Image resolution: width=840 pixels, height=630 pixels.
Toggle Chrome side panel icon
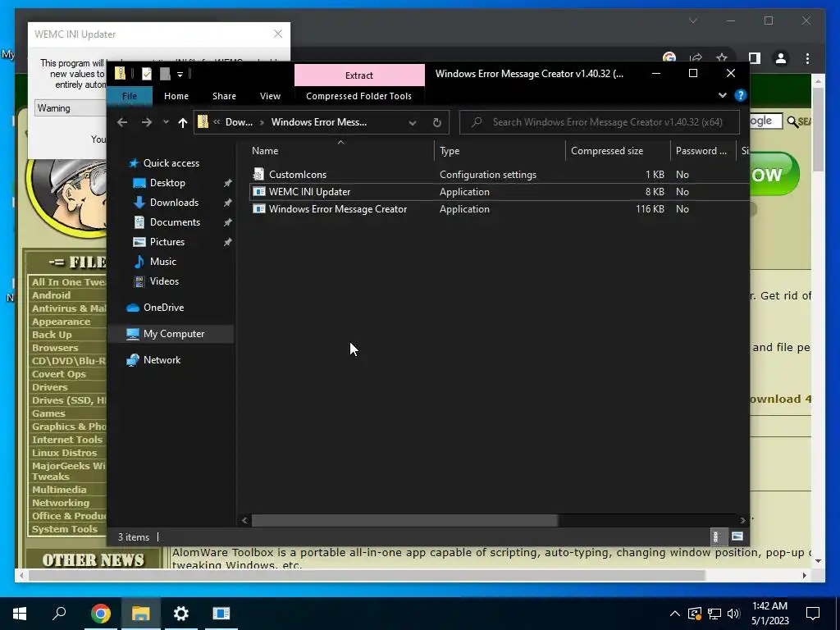[755, 58]
